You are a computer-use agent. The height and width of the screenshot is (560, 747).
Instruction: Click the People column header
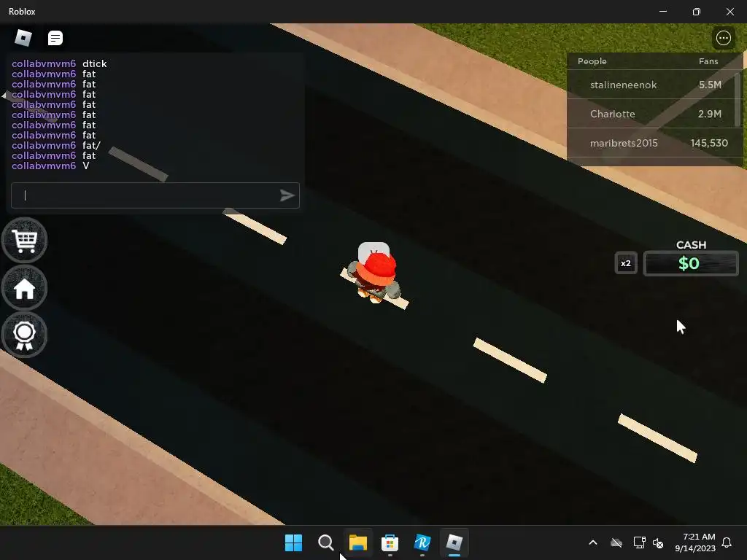pos(592,61)
